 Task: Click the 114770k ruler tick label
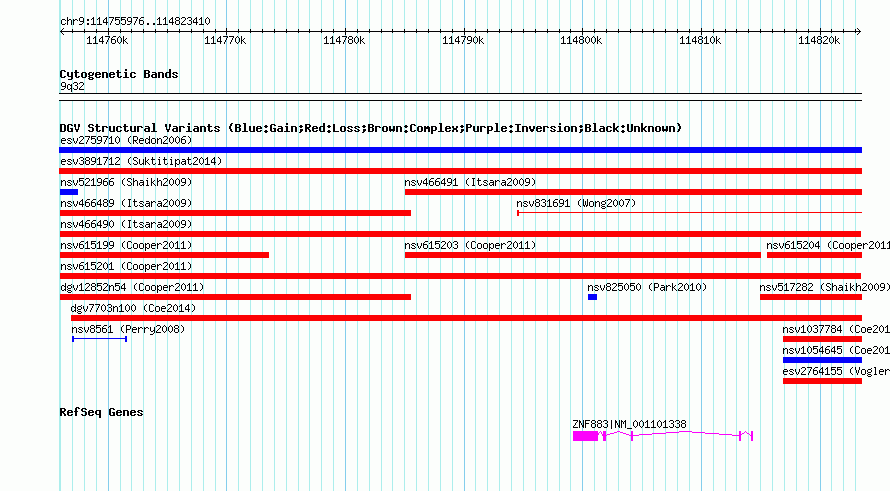pos(225,40)
